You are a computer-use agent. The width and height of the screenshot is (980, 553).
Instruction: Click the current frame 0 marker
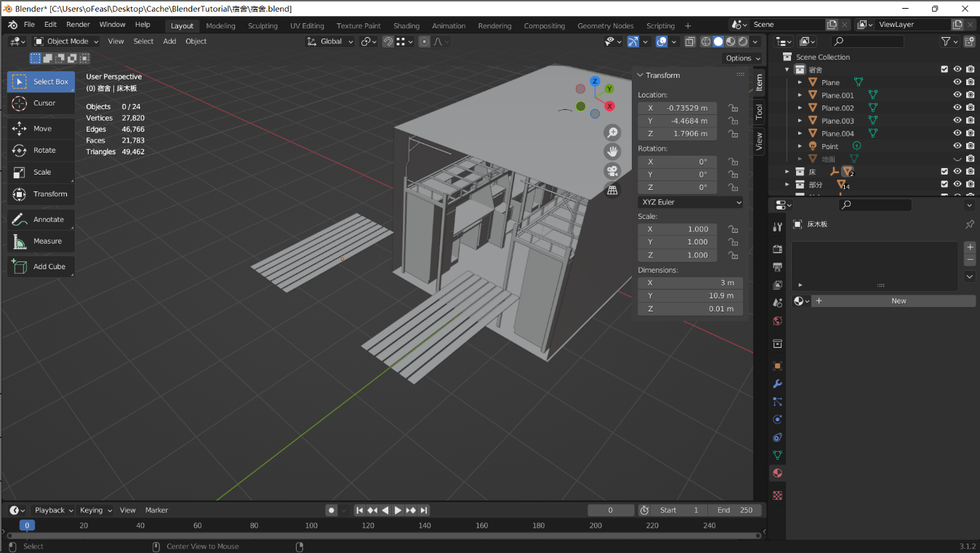27,525
